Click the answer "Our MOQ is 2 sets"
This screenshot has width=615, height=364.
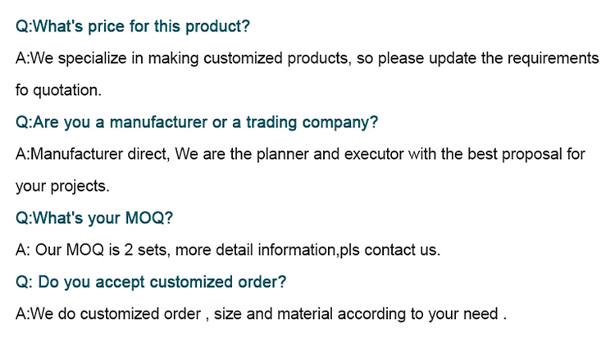pyautogui.click(x=228, y=250)
